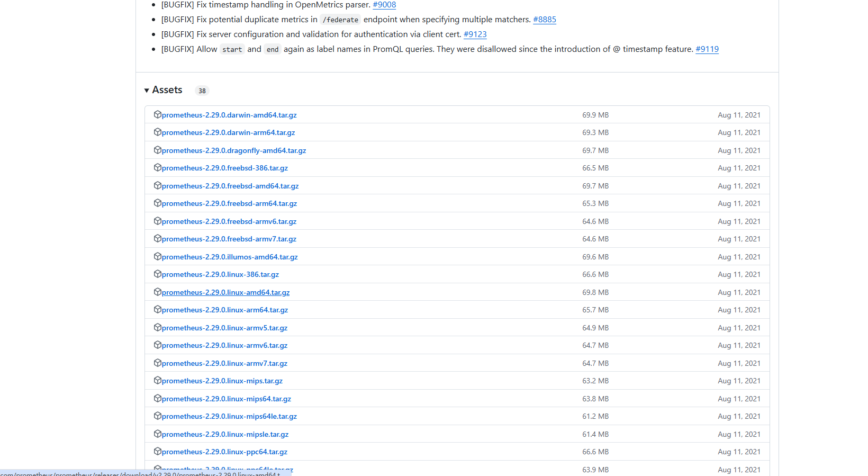Download prometheus-2.29.0.linux-mips.tar.gz
This screenshot has height=476, width=868.
pos(222,381)
